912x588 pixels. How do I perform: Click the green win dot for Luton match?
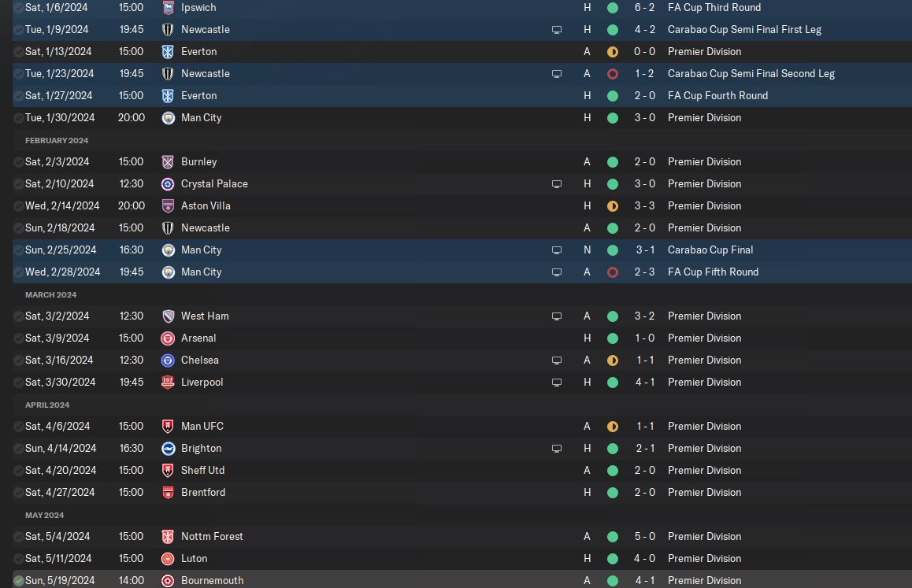[x=613, y=558]
